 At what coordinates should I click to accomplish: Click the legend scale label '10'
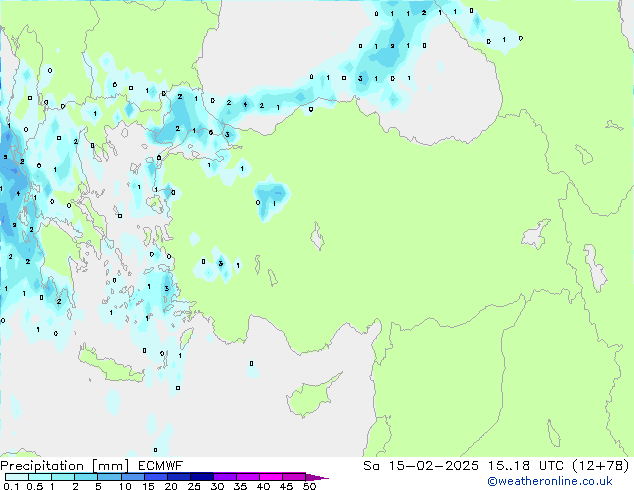click(125, 486)
